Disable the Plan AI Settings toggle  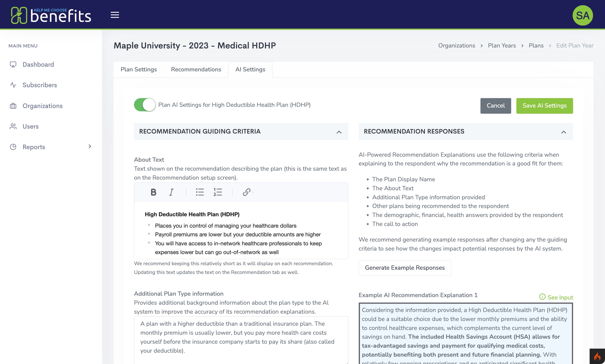point(145,105)
